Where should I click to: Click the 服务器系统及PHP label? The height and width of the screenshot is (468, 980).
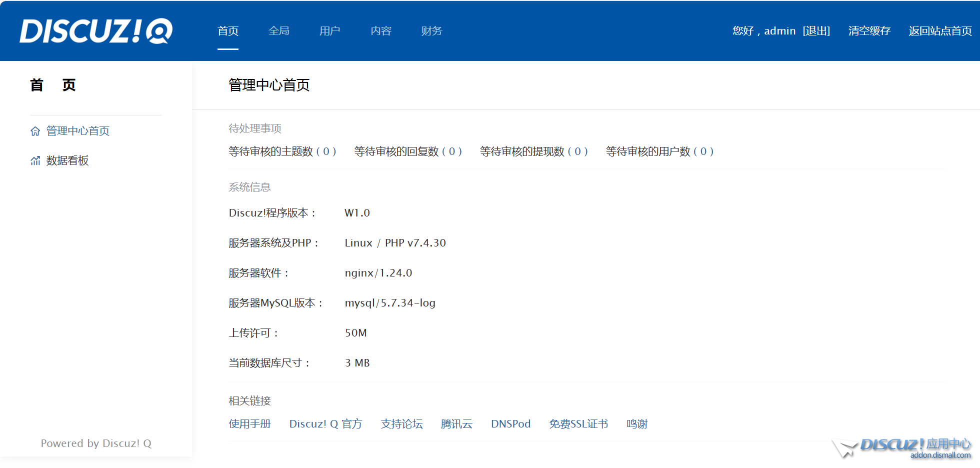click(274, 243)
